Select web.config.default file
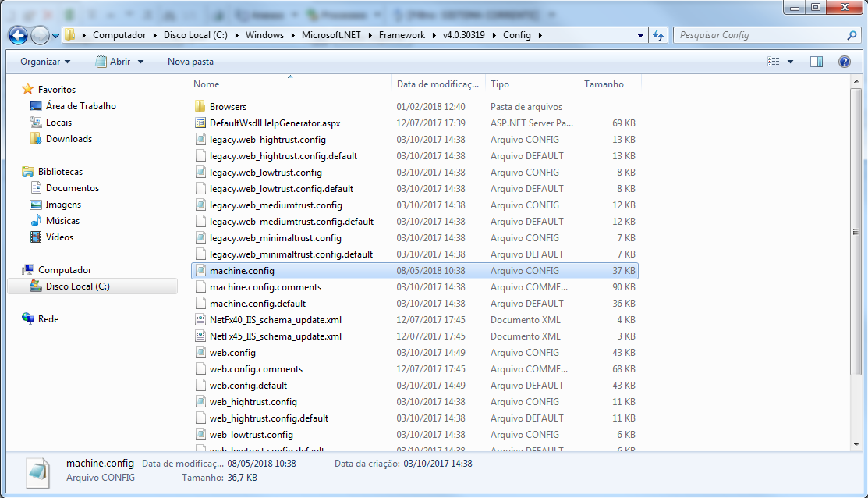Viewport: 868px width, 498px height. point(248,385)
